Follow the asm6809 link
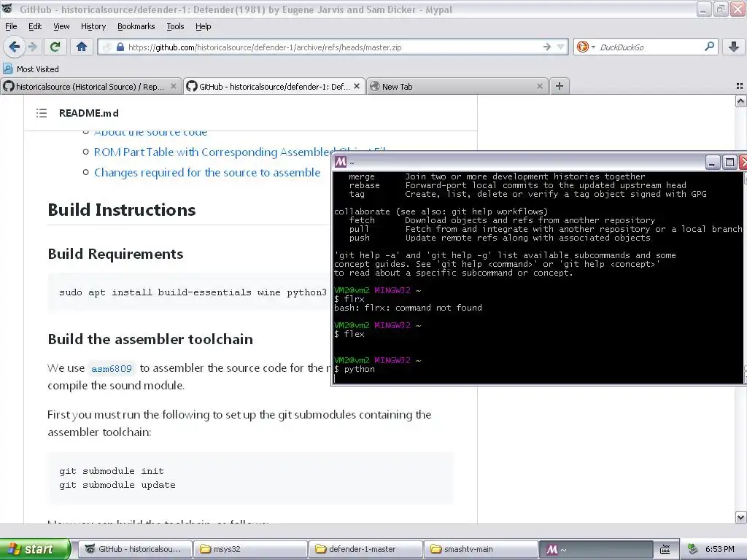The height and width of the screenshot is (560, 747). point(112,368)
